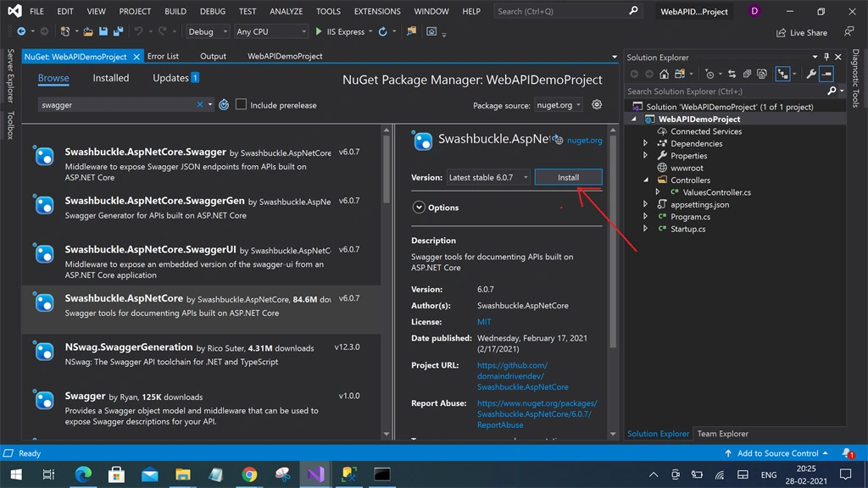Click Pending Changes Filter clock icon
The image size is (868, 488).
pyautogui.click(x=709, y=74)
